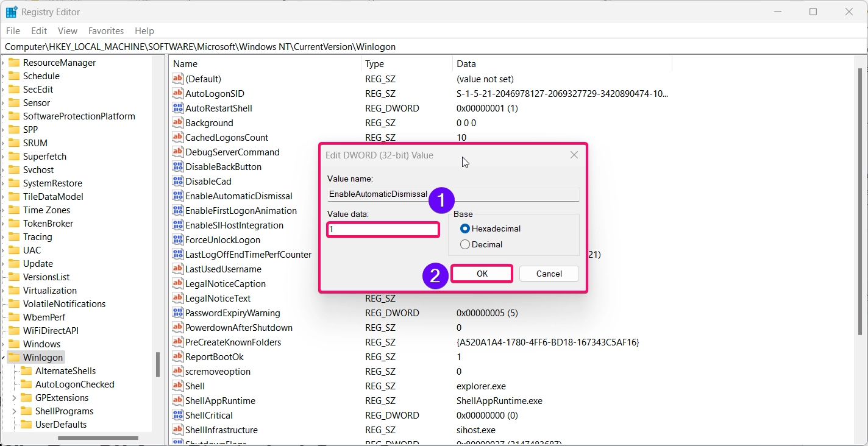Select the PreCreateKnownFolders value name
Image resolution: width=868 pixels, height=446 pixels.
(x=233, y=342)
